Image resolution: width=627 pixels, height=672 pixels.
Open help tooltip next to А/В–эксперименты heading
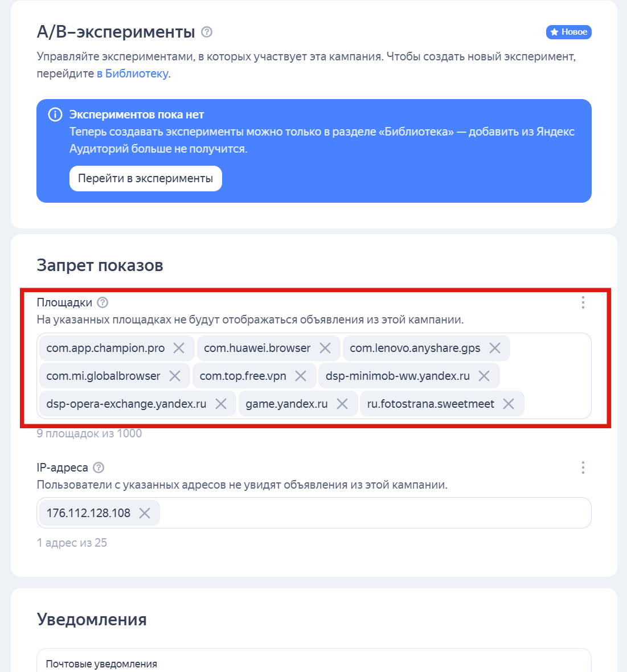pyautogui.click(x=207, y=32)
